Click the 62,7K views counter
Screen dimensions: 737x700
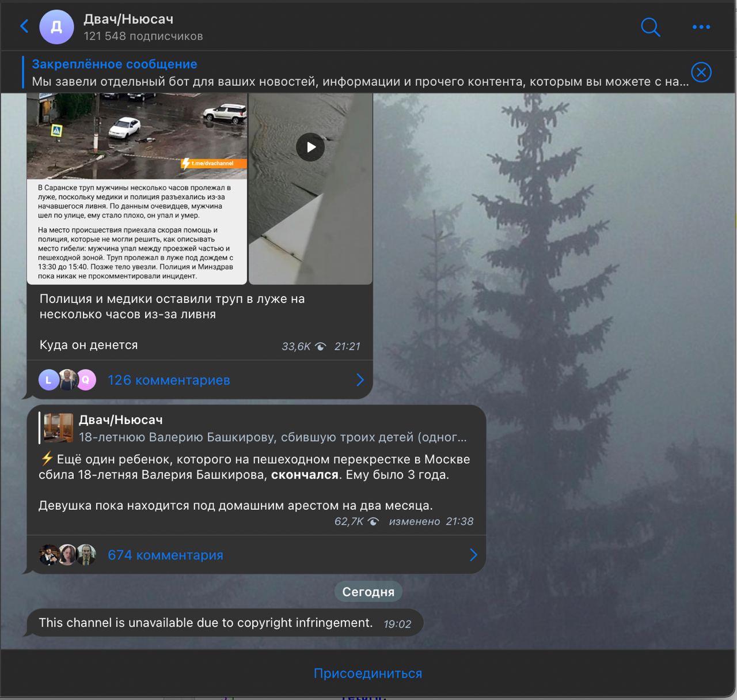pyautogui.click(x=356, y=521)
